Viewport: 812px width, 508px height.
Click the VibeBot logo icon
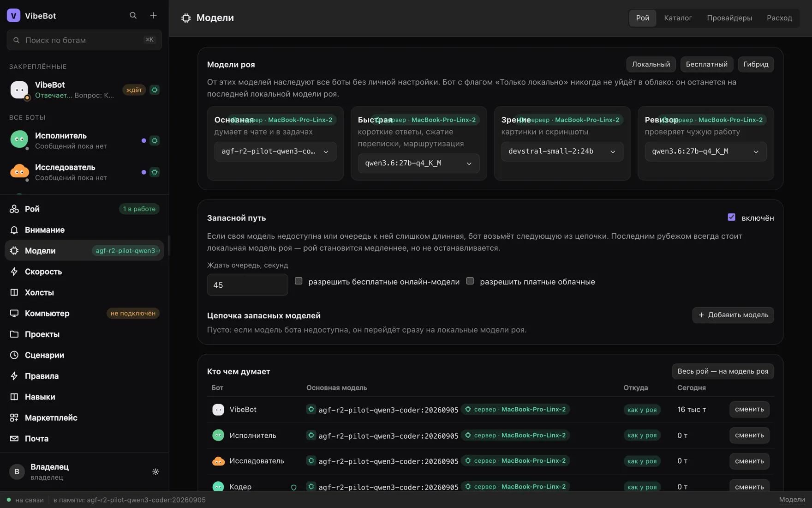point(13,15)
